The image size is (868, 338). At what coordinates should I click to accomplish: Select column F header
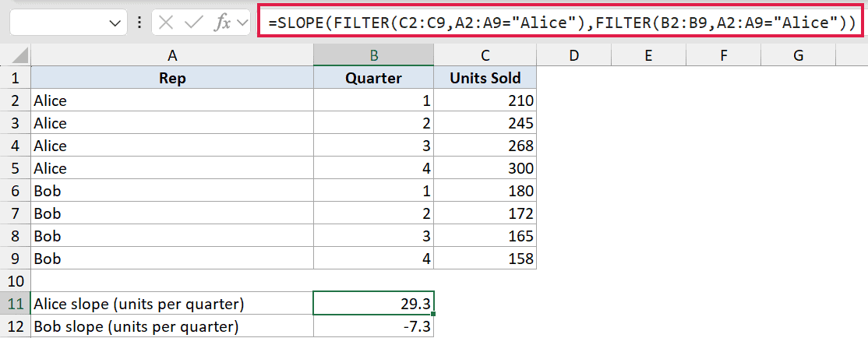[724, 55]
